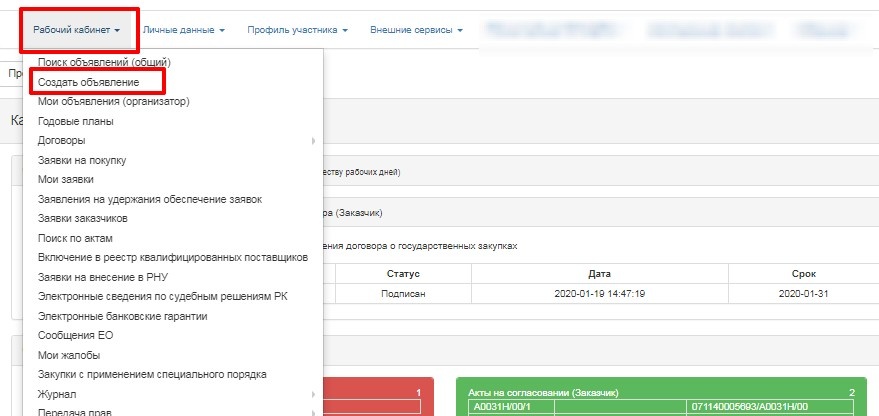The height and width of the screenshot is (416, 879).
Task: Select Годовые планы from menu
Action: tap(75, 121)
